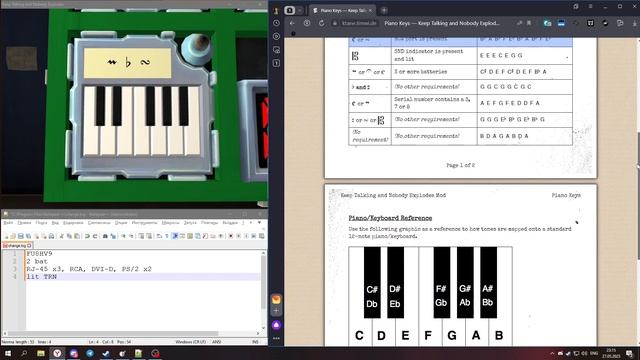Image resolution: width=640 pixels, height=360 pixels.
Task: Show hidden system tray icons chevron
Action: [552, 353]
